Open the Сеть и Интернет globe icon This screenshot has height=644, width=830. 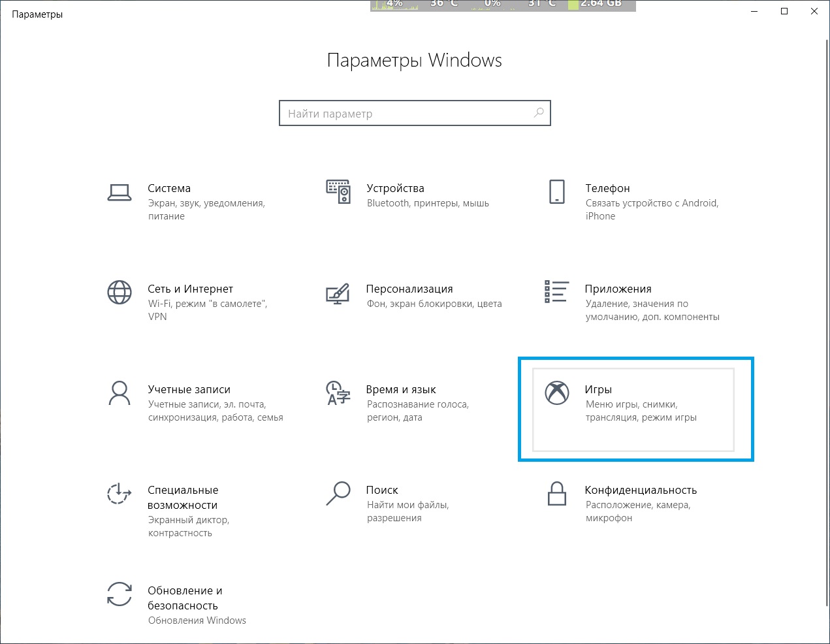[120, 293]
